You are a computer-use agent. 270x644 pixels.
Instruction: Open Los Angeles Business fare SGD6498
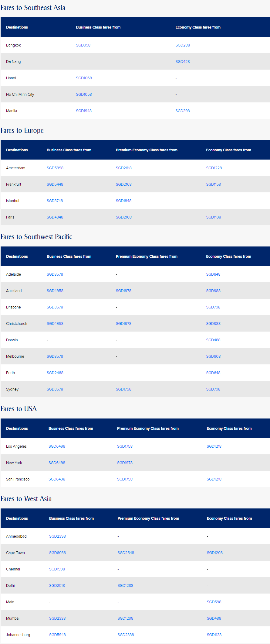click(x=57, y=446)
